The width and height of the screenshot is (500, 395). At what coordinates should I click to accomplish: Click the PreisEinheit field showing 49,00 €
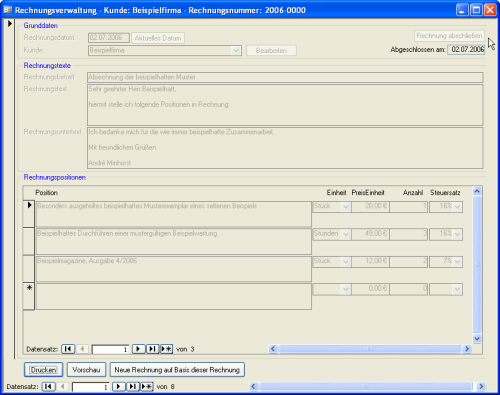pos(370,234)
